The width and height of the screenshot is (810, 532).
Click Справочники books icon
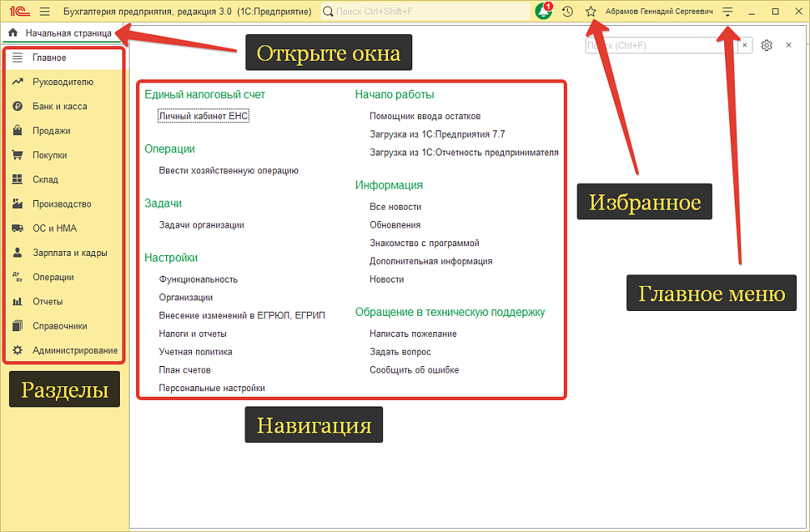tap(18, 326)
